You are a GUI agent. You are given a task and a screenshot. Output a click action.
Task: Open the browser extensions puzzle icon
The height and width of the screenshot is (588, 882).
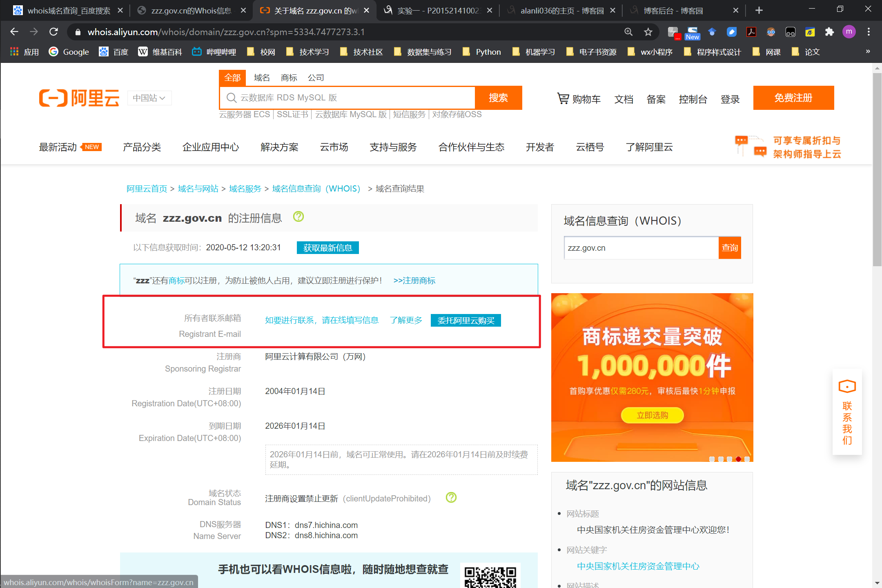click(829, 32)
